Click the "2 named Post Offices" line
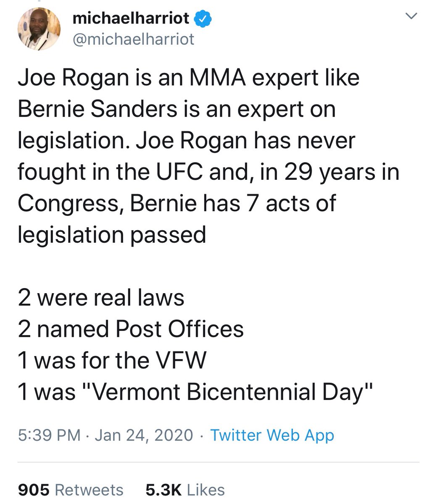437x504 pixels. 130,329
